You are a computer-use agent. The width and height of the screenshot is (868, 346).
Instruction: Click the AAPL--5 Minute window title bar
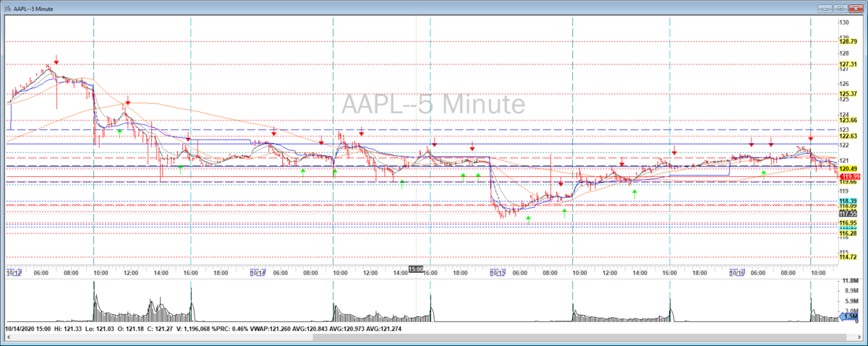[434, 7]
